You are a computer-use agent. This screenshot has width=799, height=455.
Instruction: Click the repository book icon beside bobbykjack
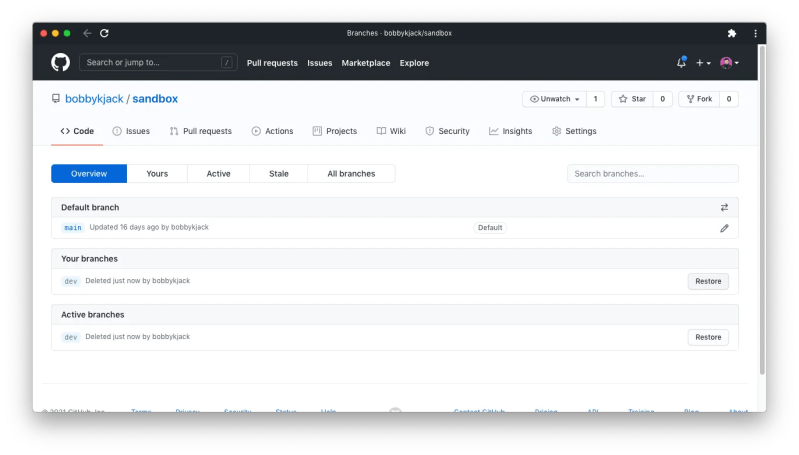(56, 98)
